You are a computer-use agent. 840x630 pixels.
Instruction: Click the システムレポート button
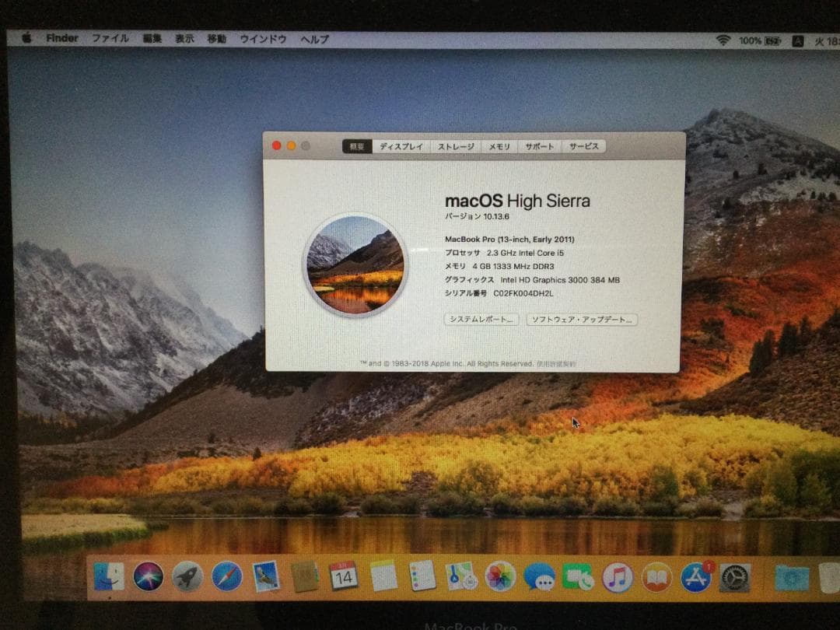coord(480,319)
